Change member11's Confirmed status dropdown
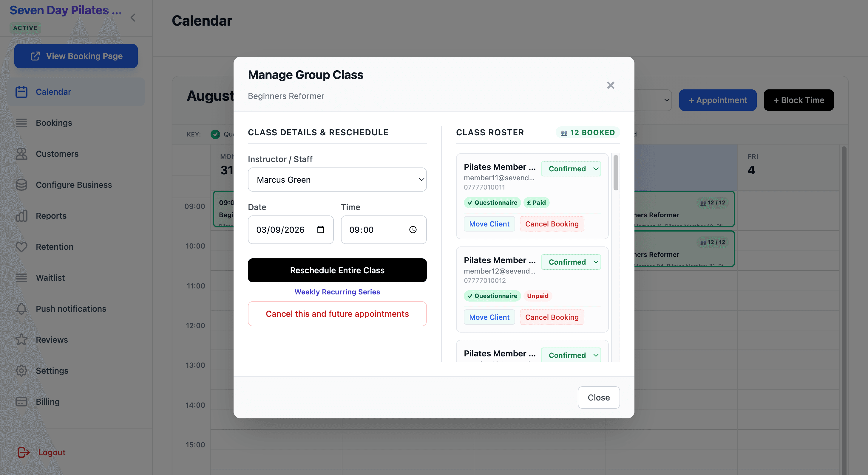This screenshot has height=475, width=868. [x=571, y=169]
